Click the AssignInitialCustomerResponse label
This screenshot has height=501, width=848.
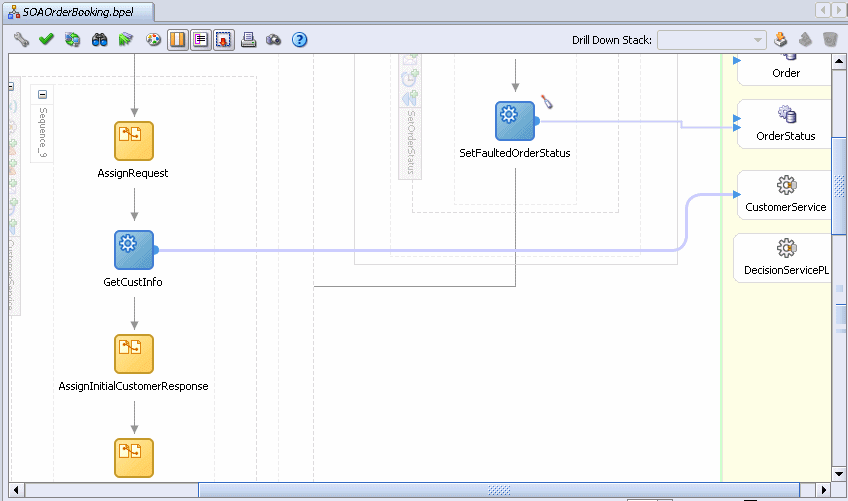click(134, 386)
